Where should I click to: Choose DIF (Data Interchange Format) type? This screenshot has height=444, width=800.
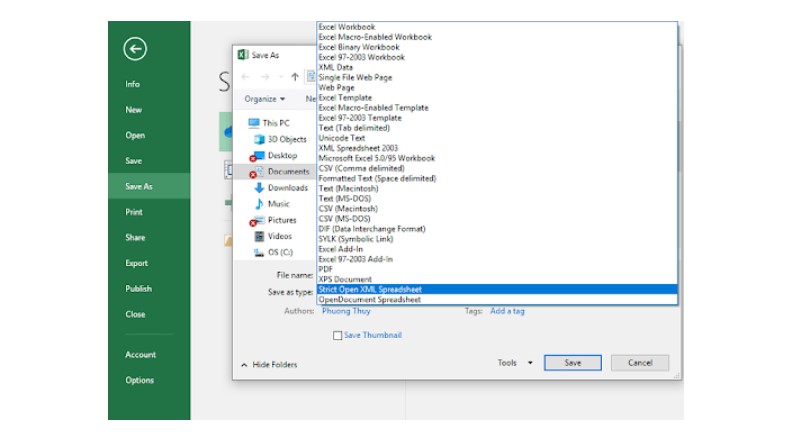tap(497, 229)
